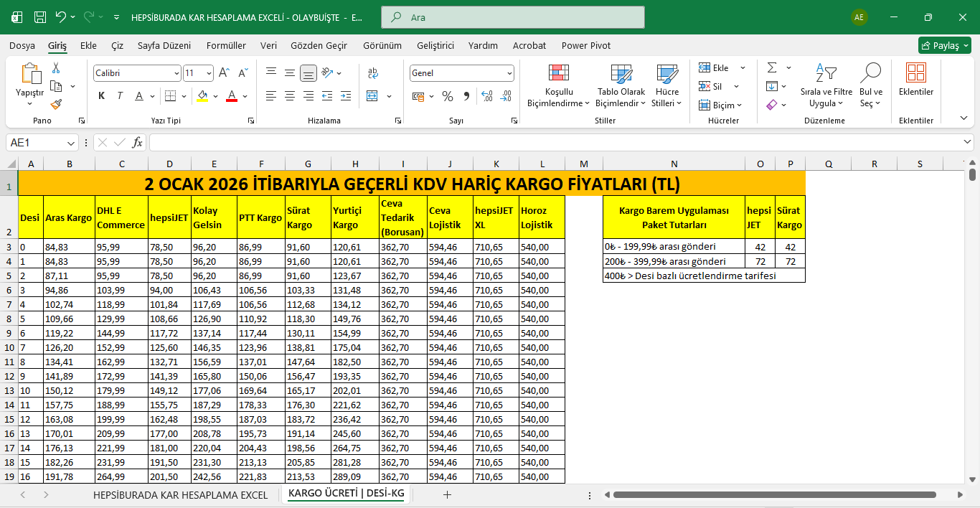Apply the yellow fill color swatch
This screenshot has height=508, width=980.
[202, 96]
